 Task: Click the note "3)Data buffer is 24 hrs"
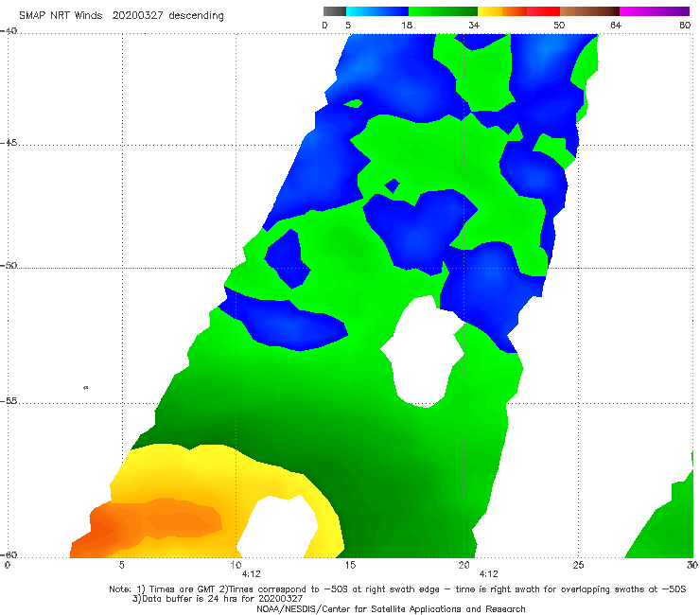point(218,599)
